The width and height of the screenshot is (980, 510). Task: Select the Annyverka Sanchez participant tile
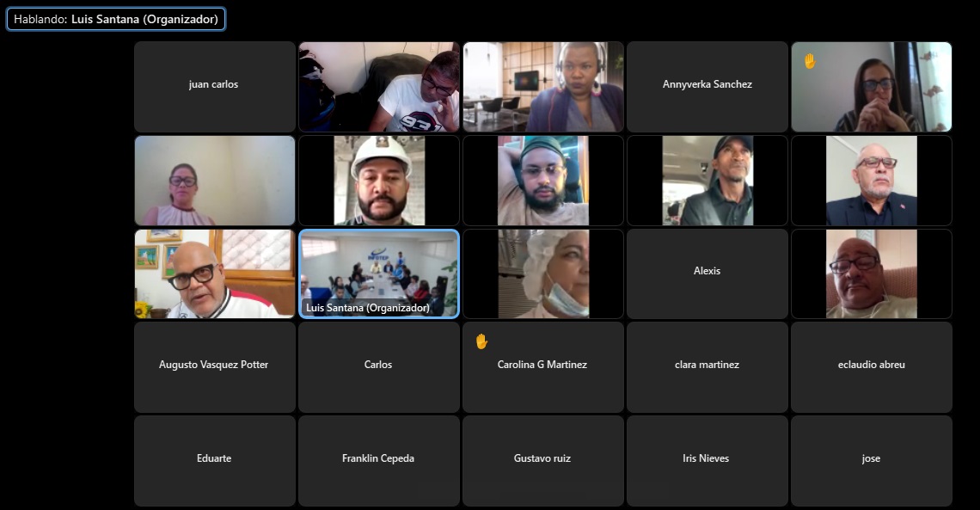[x=707, y=87]
